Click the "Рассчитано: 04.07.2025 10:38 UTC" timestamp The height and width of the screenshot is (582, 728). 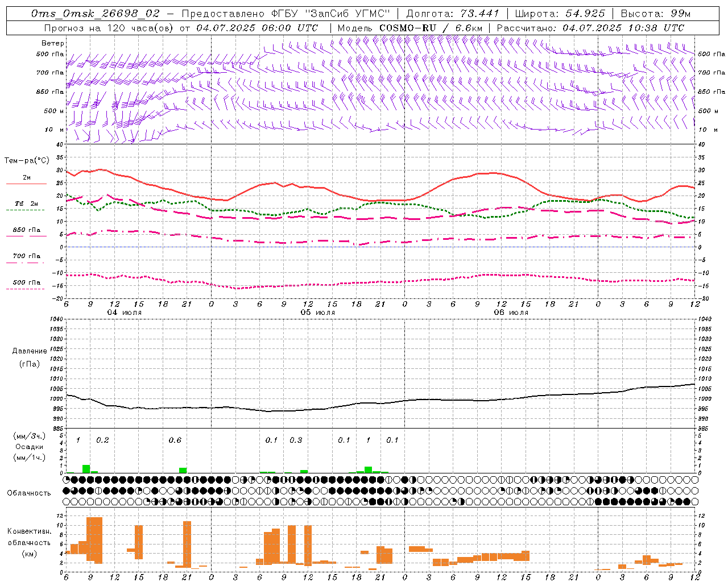(590, 28)
